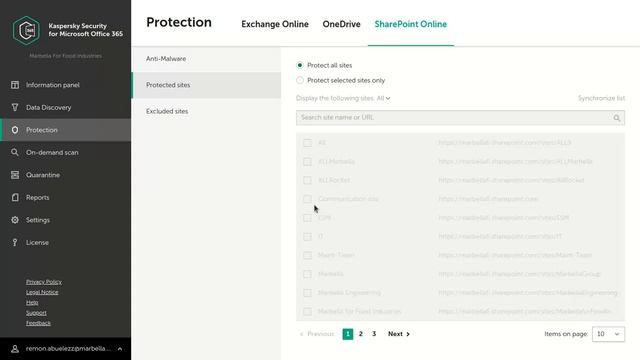The width and height of the screenshot is (640, 360).
Task: Click the Settings gear icon
Action: tap(15, 220)
